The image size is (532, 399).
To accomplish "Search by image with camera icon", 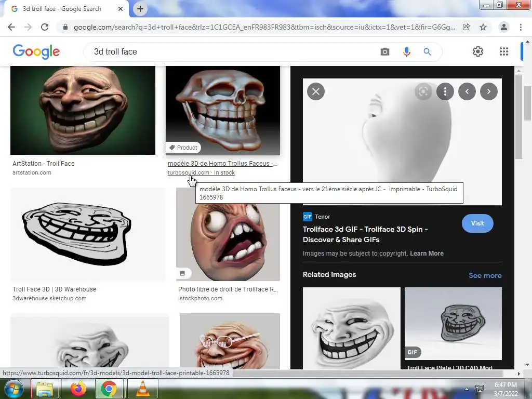I will 385,51.
